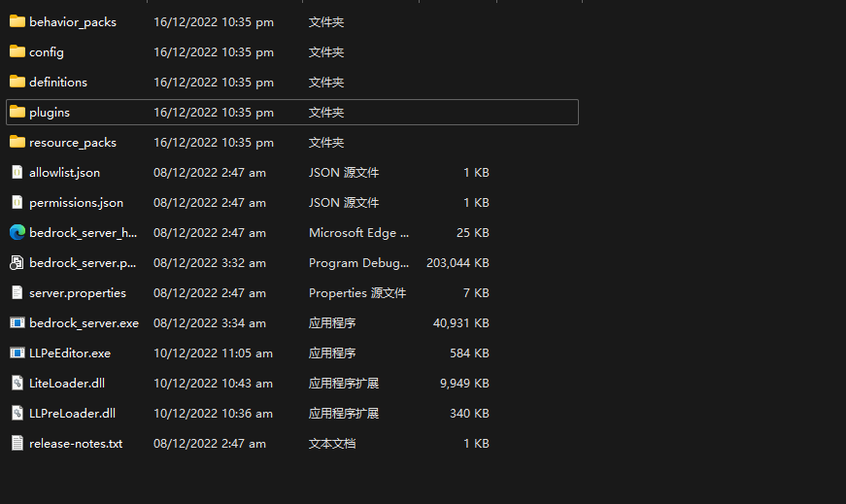The width and height of the screenshot is (846, 504).
Task: Click the server.properties file icon
Action: pos(17,293)
